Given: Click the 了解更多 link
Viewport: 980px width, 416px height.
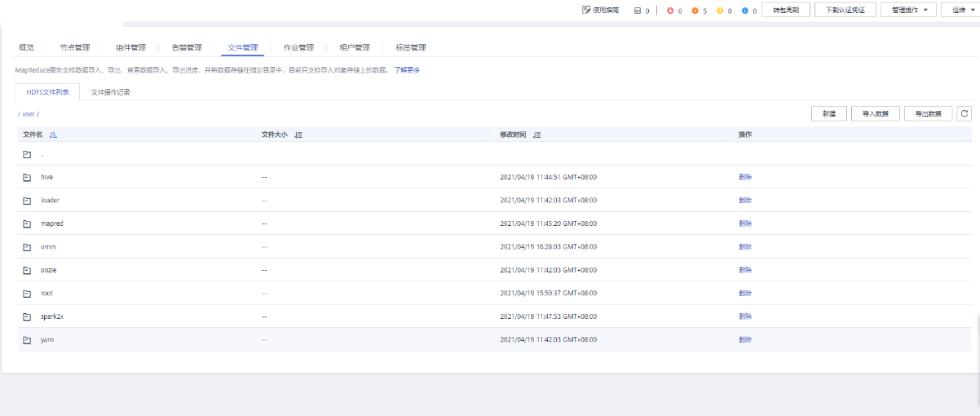Looking at the screenshot, I should (x=407, y=70).
